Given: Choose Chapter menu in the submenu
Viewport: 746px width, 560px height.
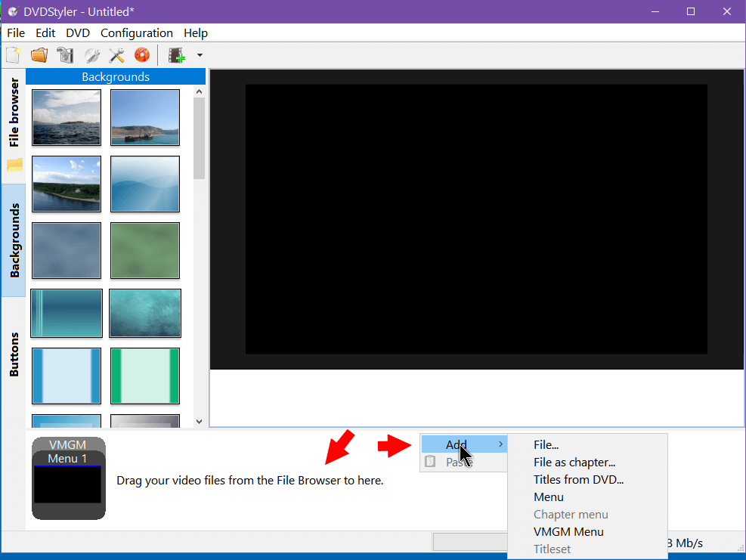Looking at the screenshot, I should (x=587, y=515).
